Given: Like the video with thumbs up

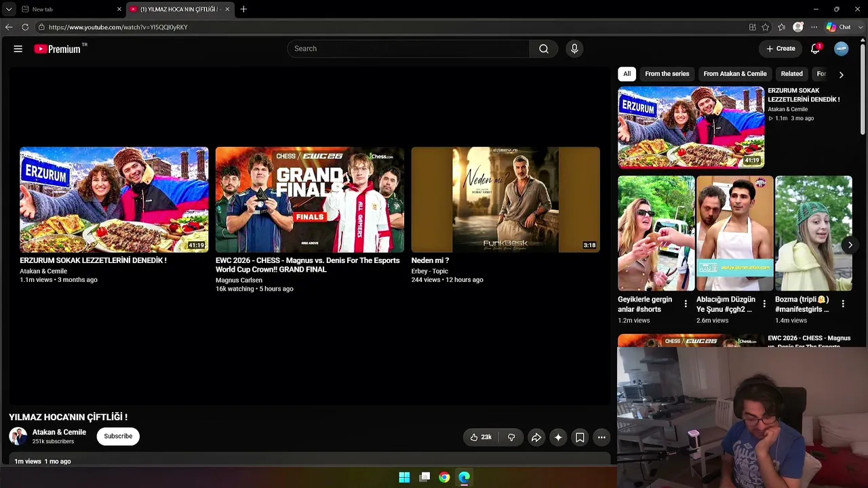Looking at the screenshot, I should point(481,437).
